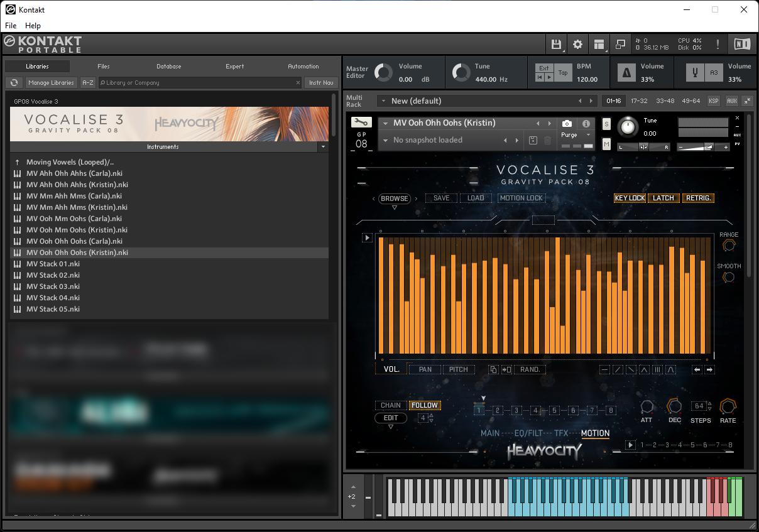This screenshot has width=759, height=532.
Task: Select MV Stack 03.nki instrument
Action: (53, 286)
